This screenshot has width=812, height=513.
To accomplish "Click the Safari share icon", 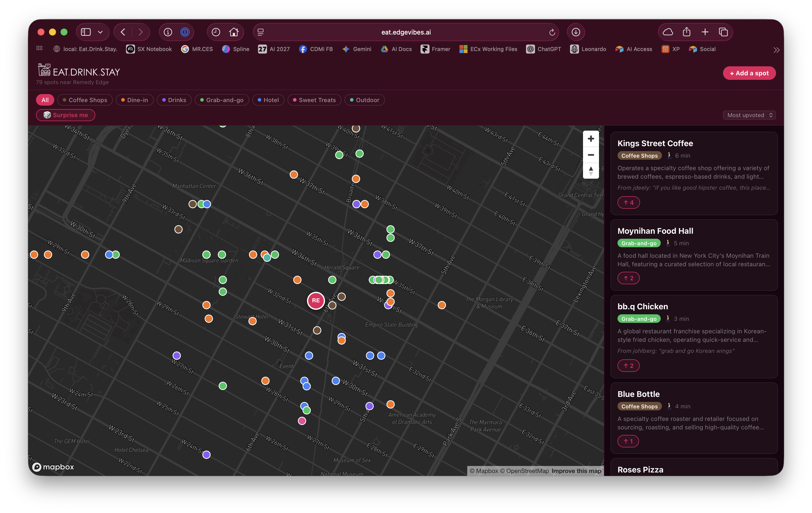I will tap(686, 32).
